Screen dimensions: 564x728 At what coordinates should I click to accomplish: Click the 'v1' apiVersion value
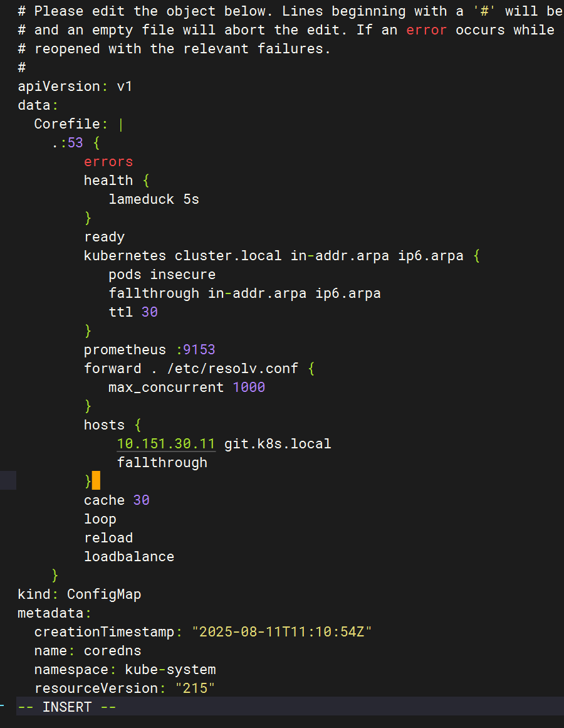click(x=125, y=87)
